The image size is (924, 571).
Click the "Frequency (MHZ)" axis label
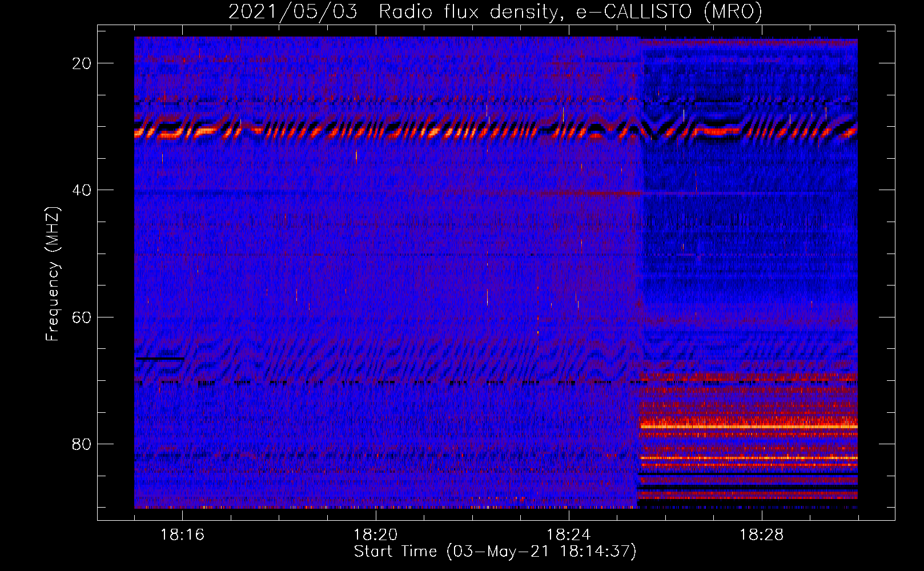pos(53,274)
